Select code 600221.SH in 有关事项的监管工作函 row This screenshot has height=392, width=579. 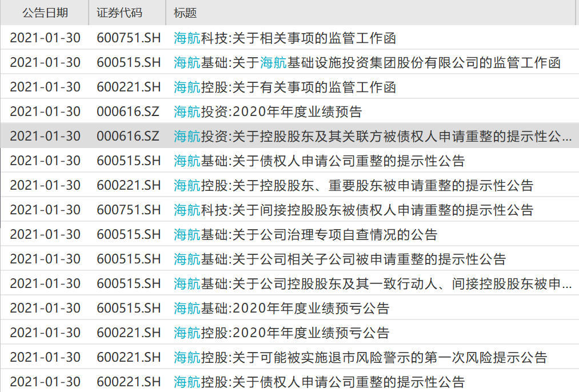click(129, 87)
